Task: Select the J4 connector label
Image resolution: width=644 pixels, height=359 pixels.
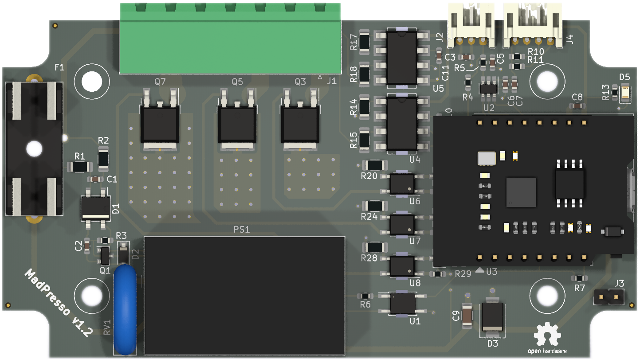Action: click(x=570, y=39)
